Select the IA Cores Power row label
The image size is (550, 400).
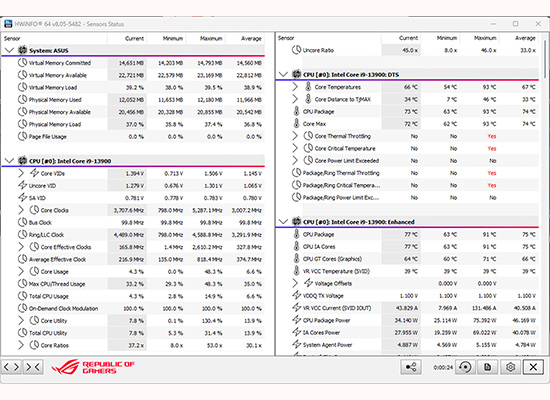[x=321, y=333]
